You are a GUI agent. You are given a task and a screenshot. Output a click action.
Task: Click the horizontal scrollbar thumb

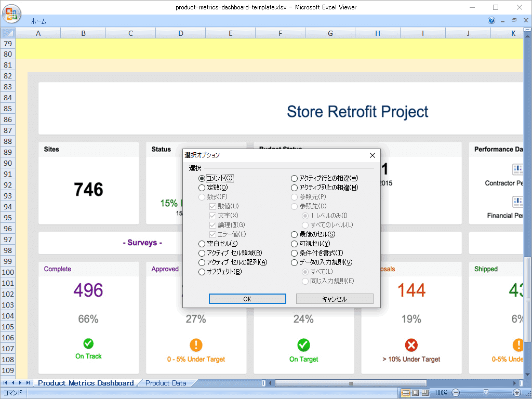click(x=351, y=383)
